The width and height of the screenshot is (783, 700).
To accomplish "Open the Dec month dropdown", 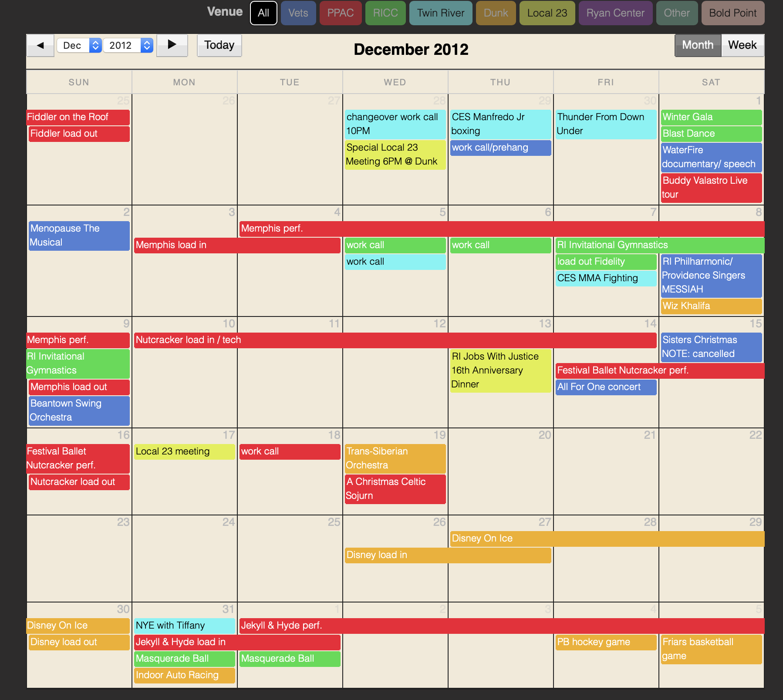I will [79, 45].
